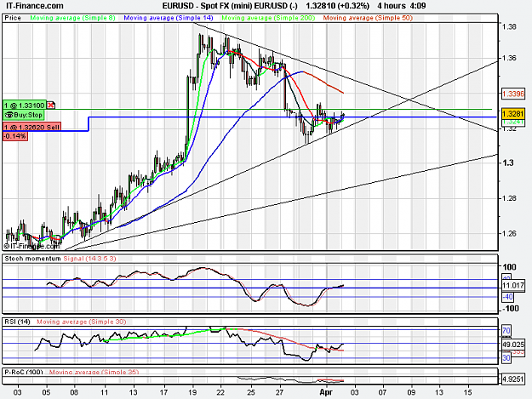Click the 1.28 price axis label
This screenshot has height=399, width=532.
(509, 198)
